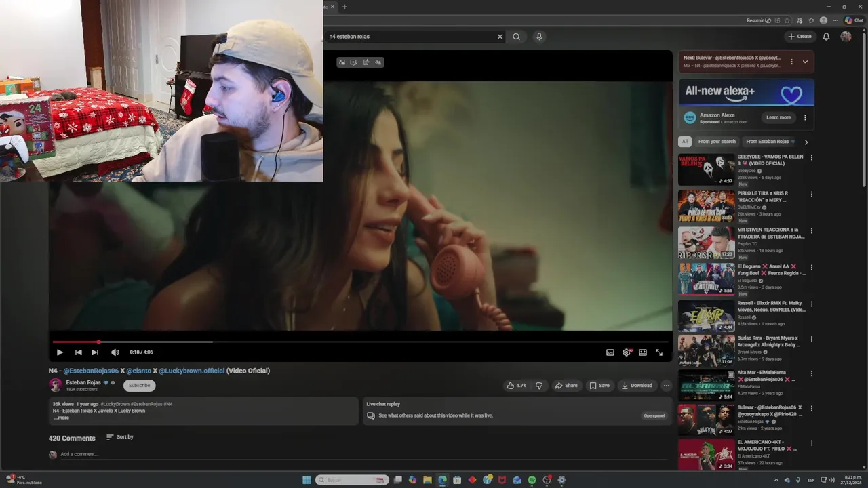The width and height of the screenshot is (868, 488).
Task: Save the video to a playlist
Action: coord(599,386)
